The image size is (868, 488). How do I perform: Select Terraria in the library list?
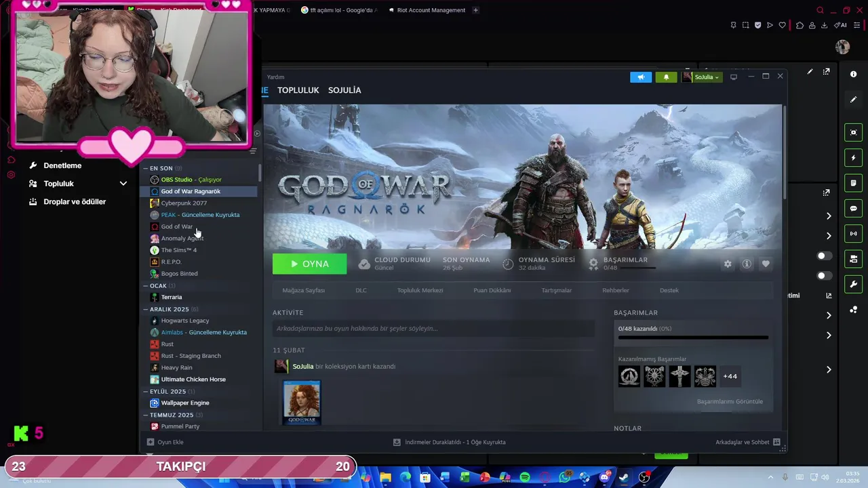tap(199, 297)
